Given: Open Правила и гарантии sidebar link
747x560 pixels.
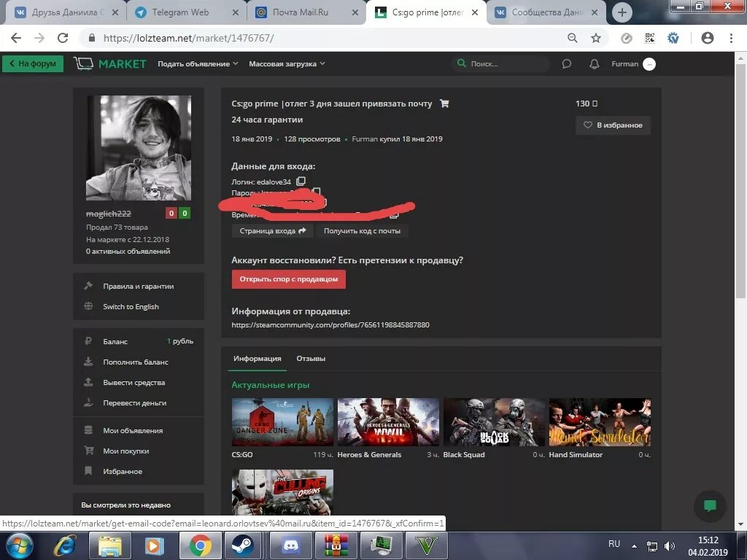Looking at the screenshot, I should click(x=138, y=286).
